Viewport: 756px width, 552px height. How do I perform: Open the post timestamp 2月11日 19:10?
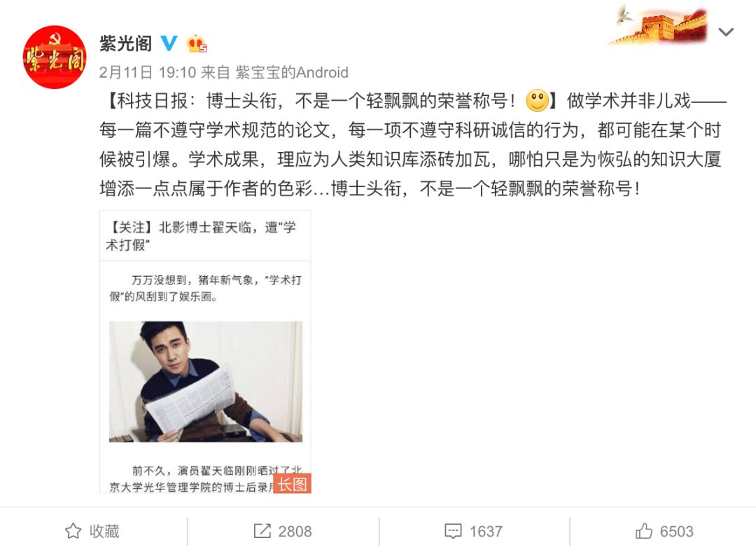click(x=148, y=72)
